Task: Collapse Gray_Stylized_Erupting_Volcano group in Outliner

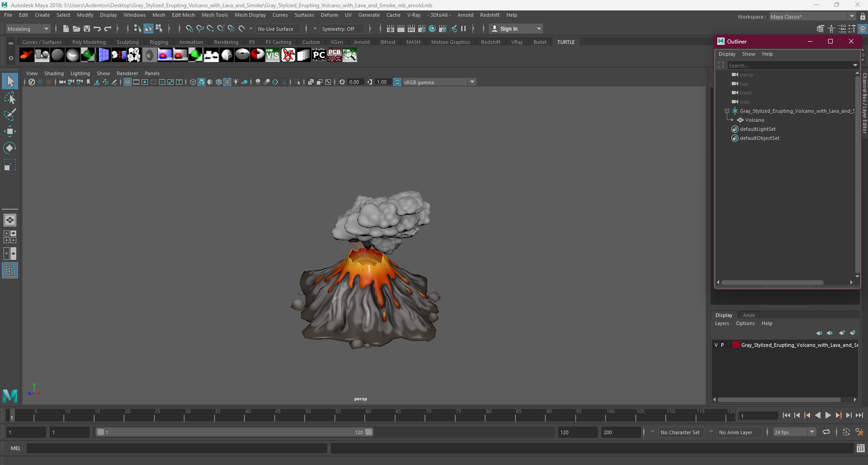Action: point(727,111)
